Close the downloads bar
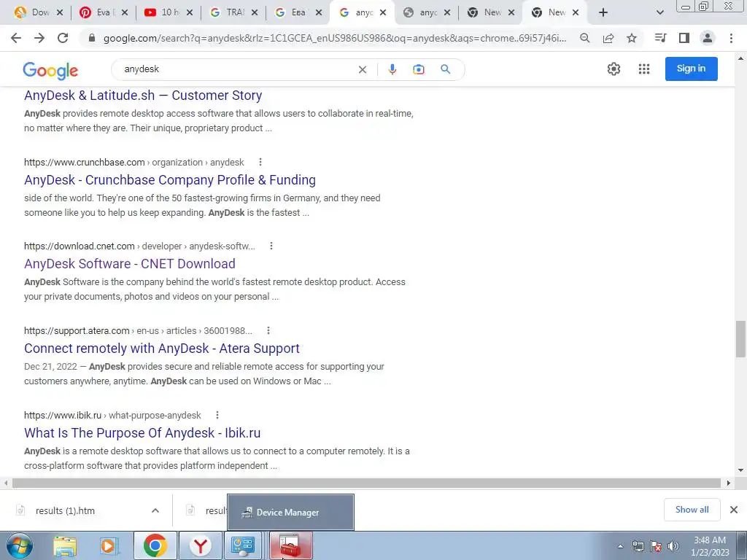This screenshot has height=560, width=747. (x=734, y=510)
